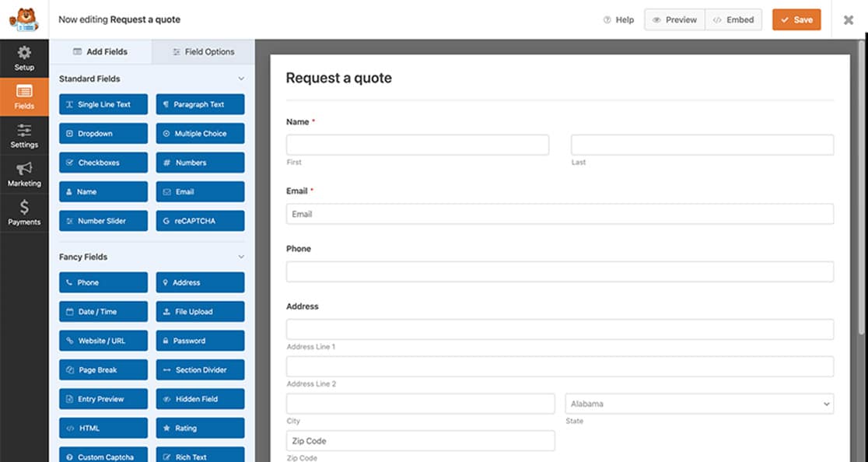The width and height of the screenshot is (868, 462).
Task: Click the Zip Code input field
Action: click(x=420, y=441)
